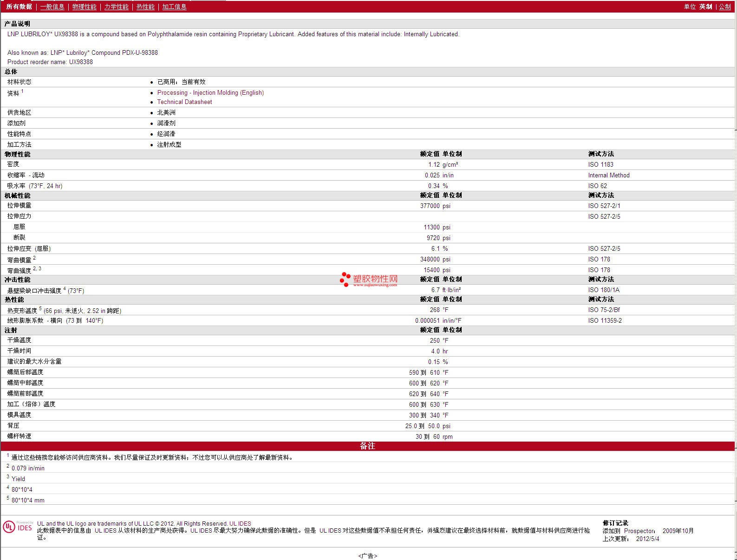Screen dimensions: 737x560
Task: Click the 密度 row value 1.12
Action: 434,164
